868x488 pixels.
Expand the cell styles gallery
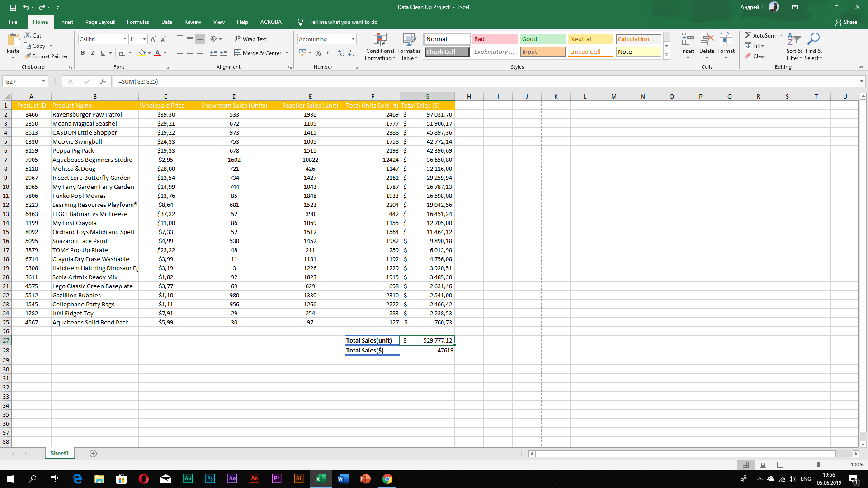click(x=666, y=55)
